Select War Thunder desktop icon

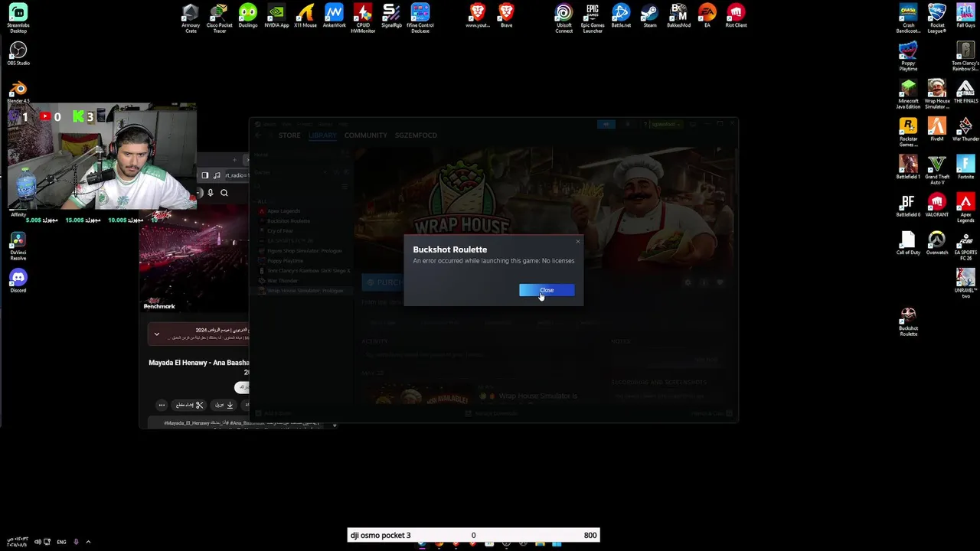[965, 129]
